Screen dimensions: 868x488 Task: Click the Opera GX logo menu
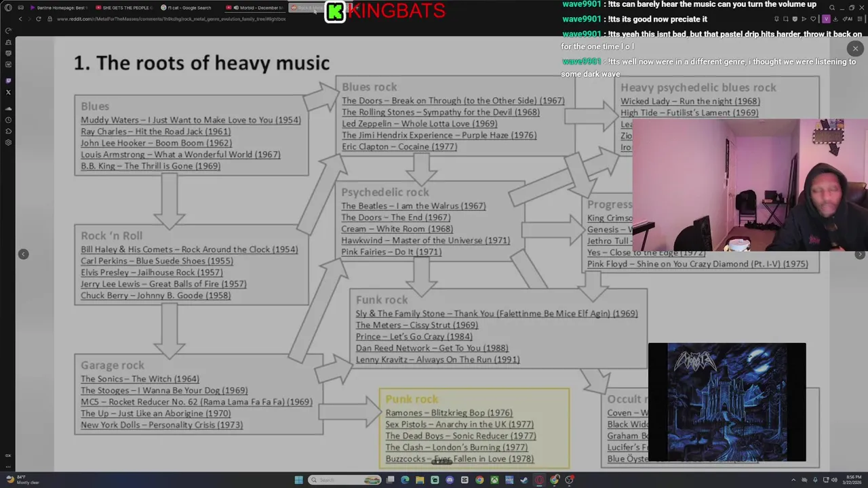8,8
